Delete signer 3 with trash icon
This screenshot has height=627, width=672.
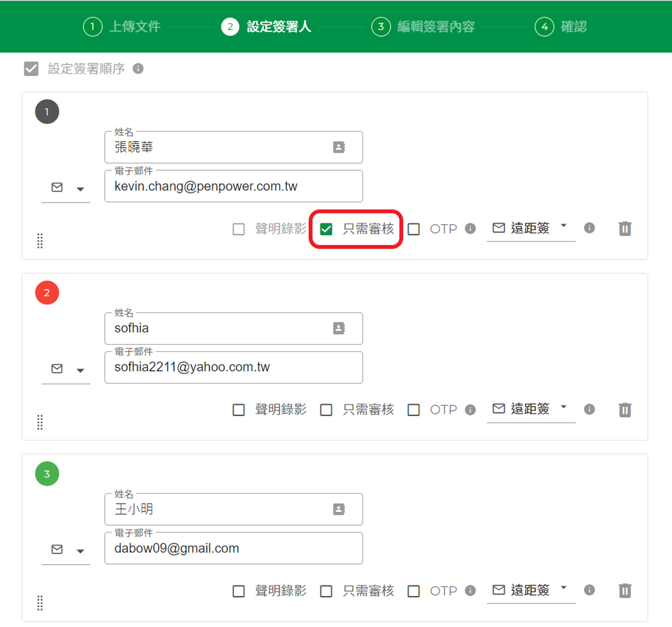pos(625,590)
